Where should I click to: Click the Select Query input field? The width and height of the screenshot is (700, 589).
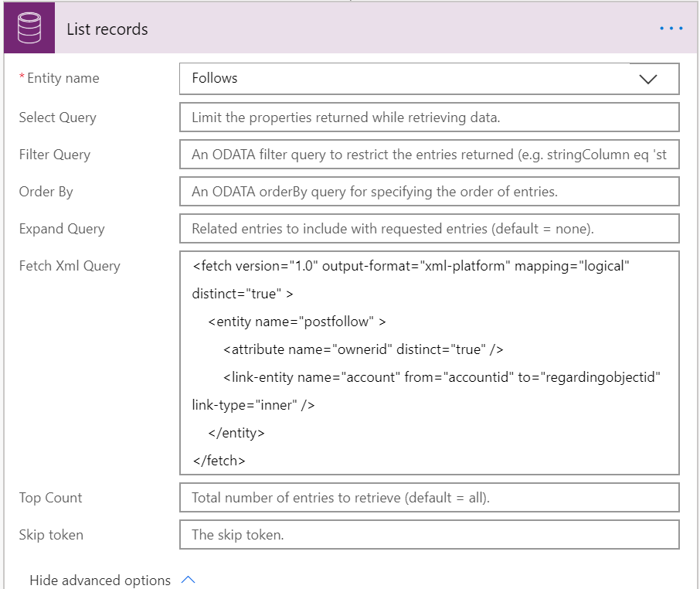pos(429,117)
